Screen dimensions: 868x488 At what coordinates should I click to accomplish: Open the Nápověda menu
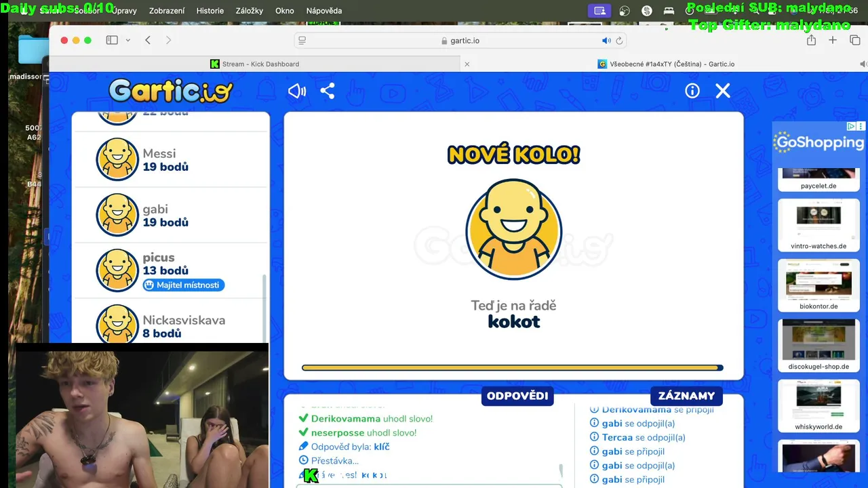[x=324, y=11]
